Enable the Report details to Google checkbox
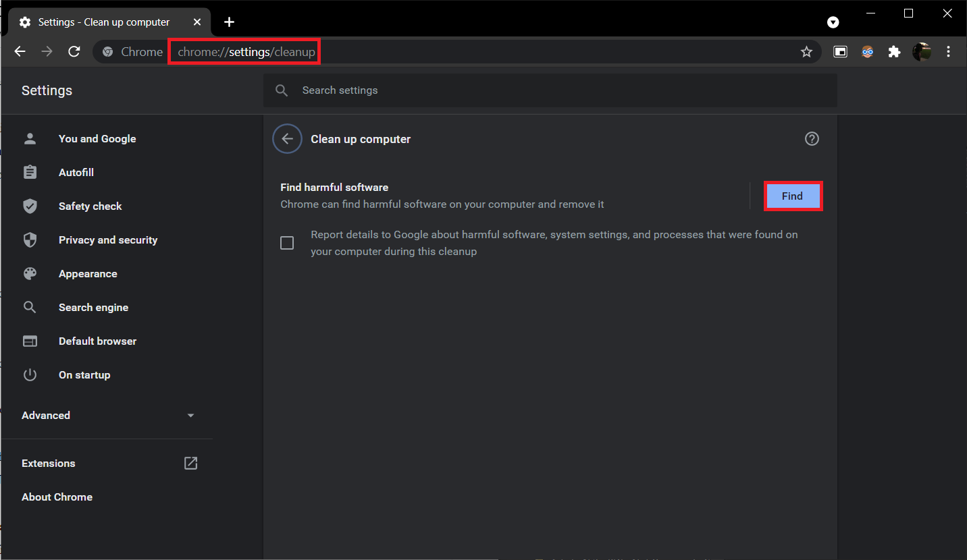The image size is (967, 560). coord(287,243)
